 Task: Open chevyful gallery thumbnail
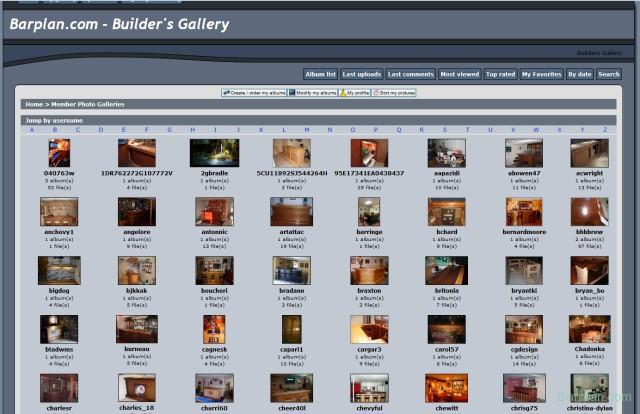369,388
